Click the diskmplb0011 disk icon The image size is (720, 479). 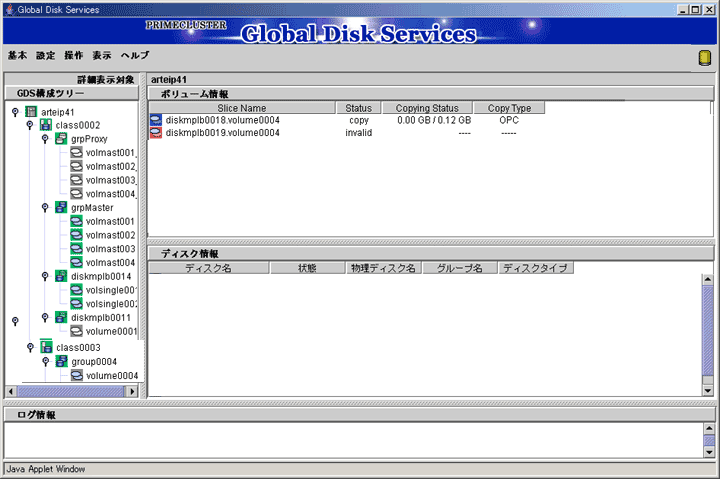point(61,317)
